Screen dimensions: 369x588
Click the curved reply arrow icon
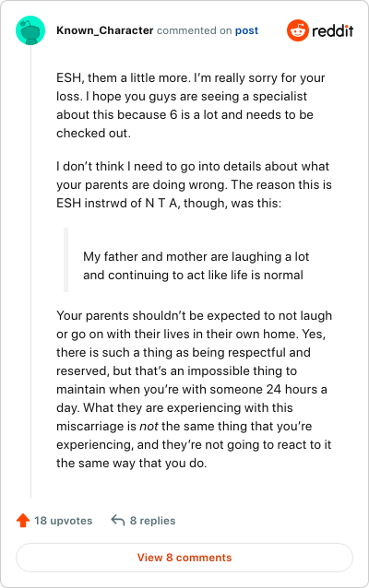coord(118,520)
